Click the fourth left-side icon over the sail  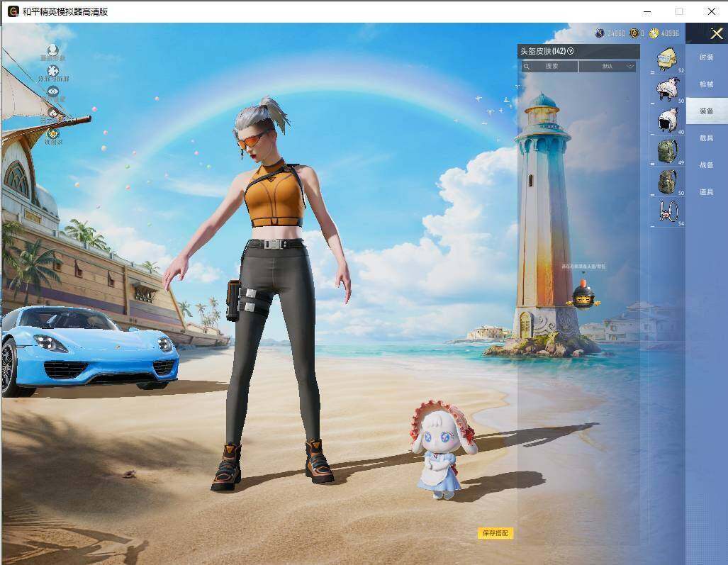(x=53, y=113)
